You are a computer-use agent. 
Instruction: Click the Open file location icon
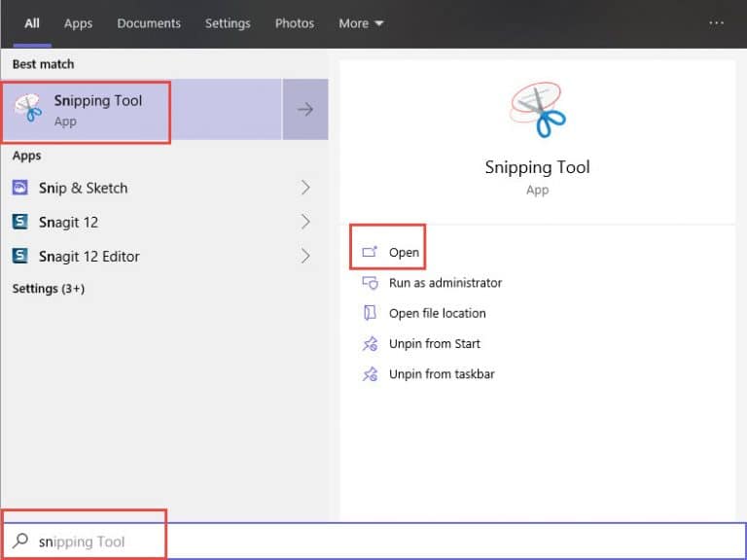[x=370, y=313]
